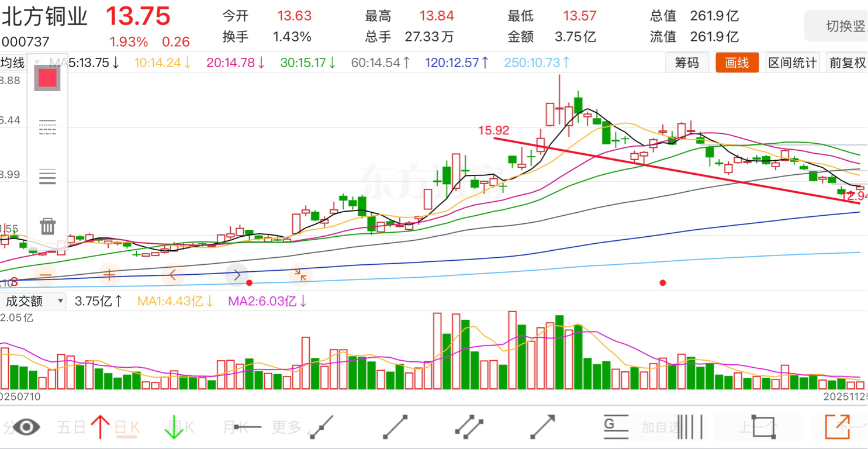Click the 1.93% change value
The height and width of the screenshot is (449, 868).
pyautogui.click(x=129, y=42)
